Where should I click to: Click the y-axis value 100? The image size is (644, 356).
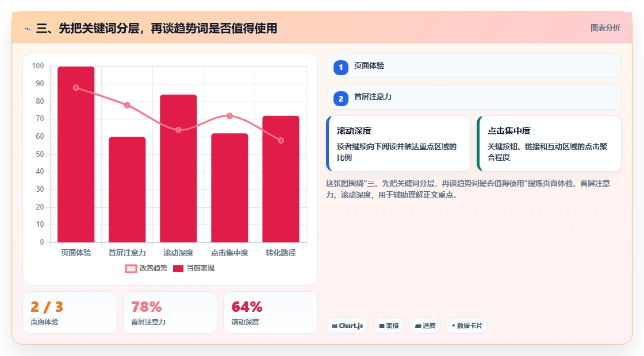click(x=38, y=66)
